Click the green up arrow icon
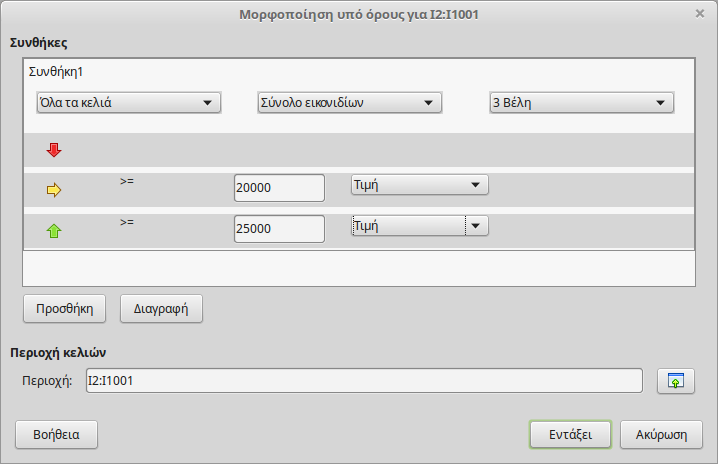Viewport: 718px width, 464px height. coord(54,230)
